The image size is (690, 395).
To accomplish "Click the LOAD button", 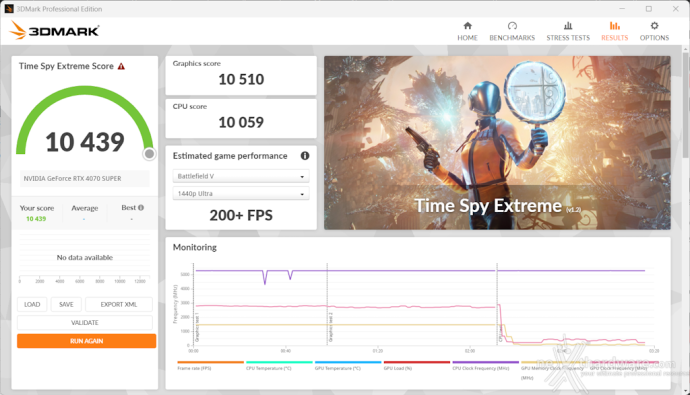I will coord(32,304).
